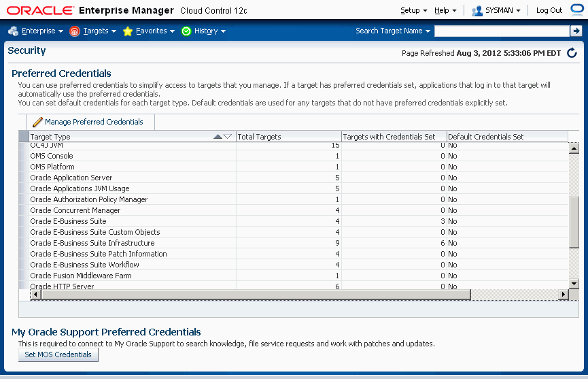Open the SYSMAN user dropdown
The image size is (588, 379).
click(502, 10)
